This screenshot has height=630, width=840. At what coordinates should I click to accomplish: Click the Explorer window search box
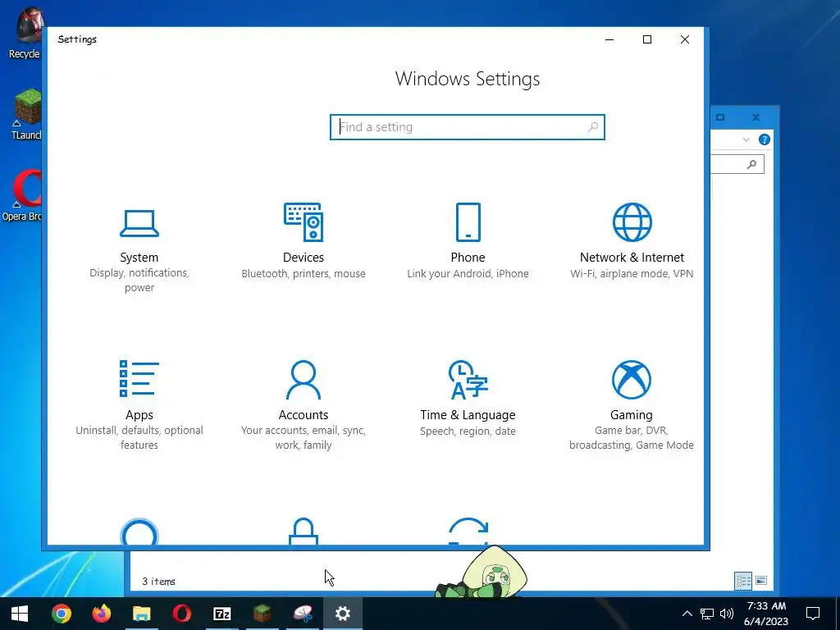[737, 164]
